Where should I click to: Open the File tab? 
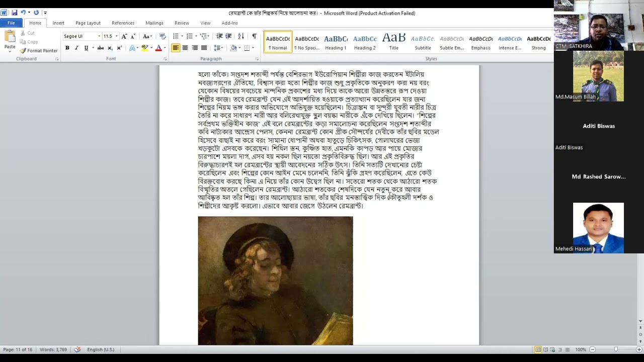point(11,23)
